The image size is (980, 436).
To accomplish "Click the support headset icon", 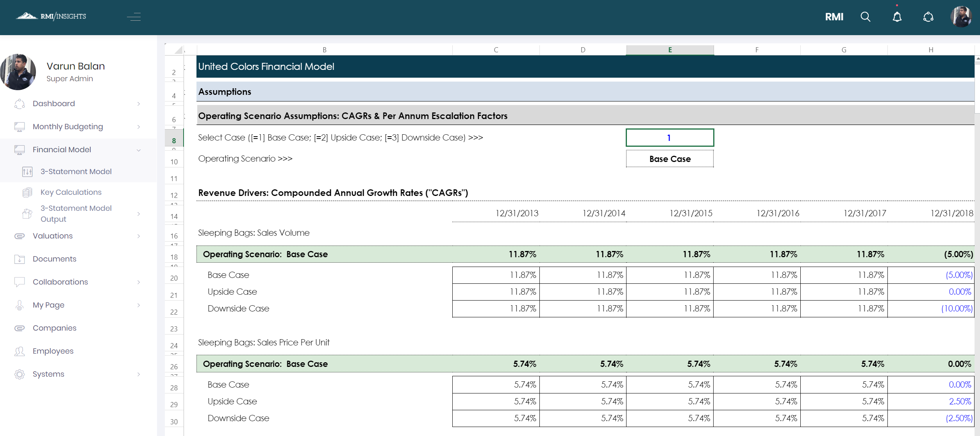I will pyautogui.click(x=928, y=17).
